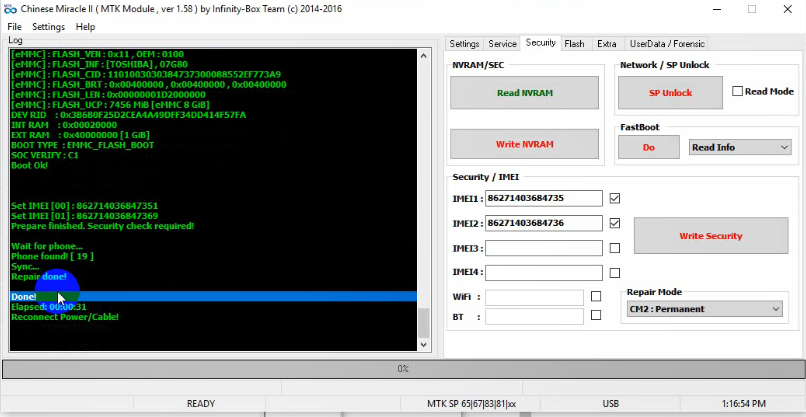Click the SOC VERIFY : C1 log line
806x417 pixels.
coord(45,155)
